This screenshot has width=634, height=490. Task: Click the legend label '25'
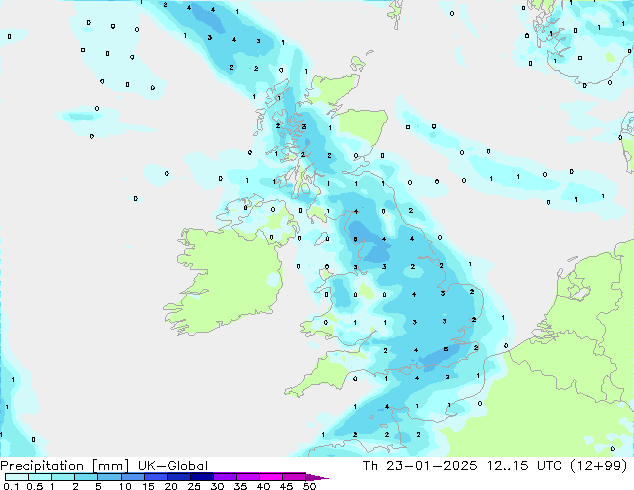194,486
